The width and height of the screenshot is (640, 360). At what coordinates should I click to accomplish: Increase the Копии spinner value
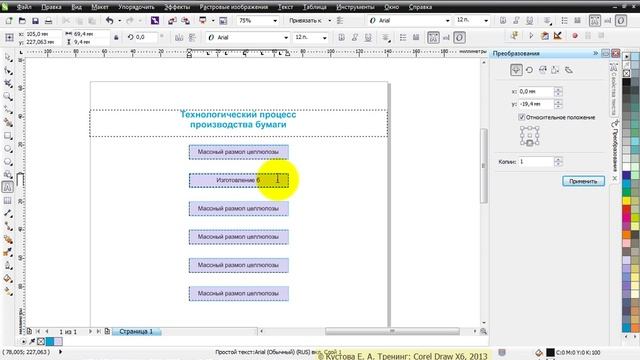point(558,159)
